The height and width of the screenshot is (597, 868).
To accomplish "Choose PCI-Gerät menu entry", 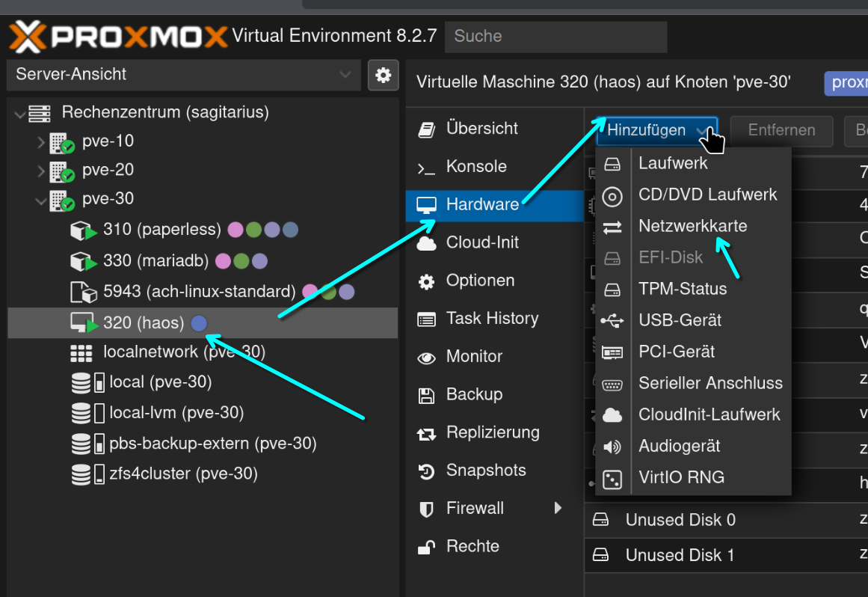I will [x=693, y=352].
